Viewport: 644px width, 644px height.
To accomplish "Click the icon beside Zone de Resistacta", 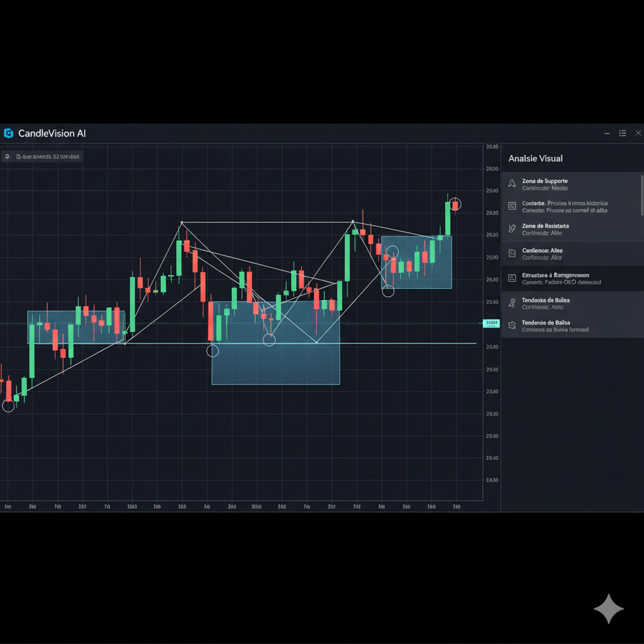I will coord(511,229).
